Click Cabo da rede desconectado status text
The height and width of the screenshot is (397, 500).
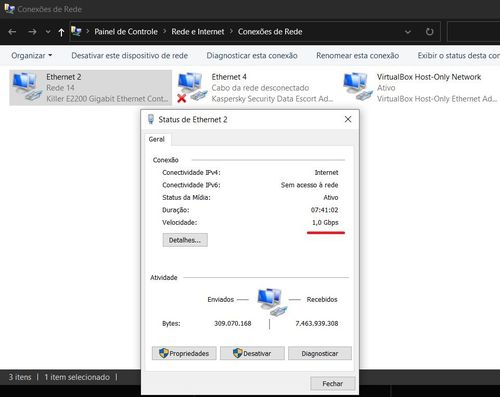(x=260, y=88)
